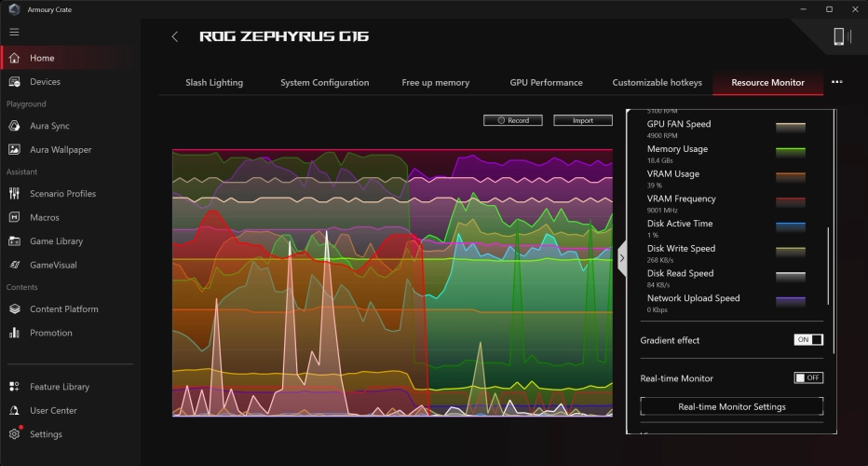Click the VRAM Usage orange color swatch
Viewport: 868px width, 466px height.
pyautogui.click(x=791, y=177)
